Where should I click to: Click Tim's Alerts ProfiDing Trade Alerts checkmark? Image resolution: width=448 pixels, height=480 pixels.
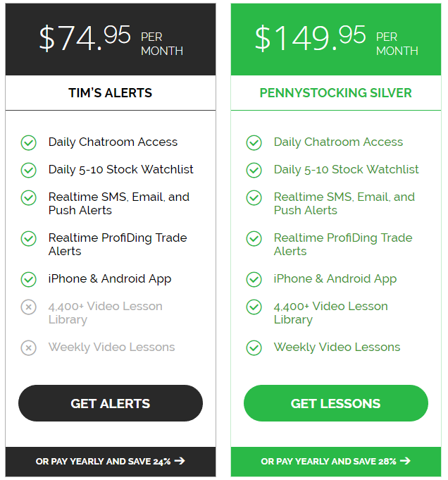(x=28, y=238)
